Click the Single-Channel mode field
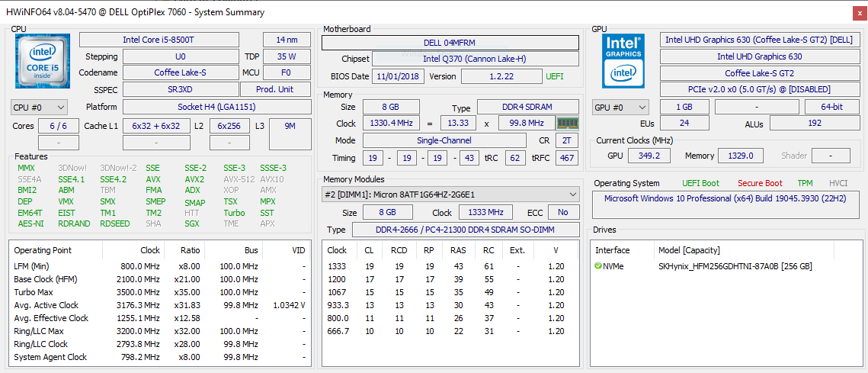The height and width of the screenshot is (373, 868). 444,140
